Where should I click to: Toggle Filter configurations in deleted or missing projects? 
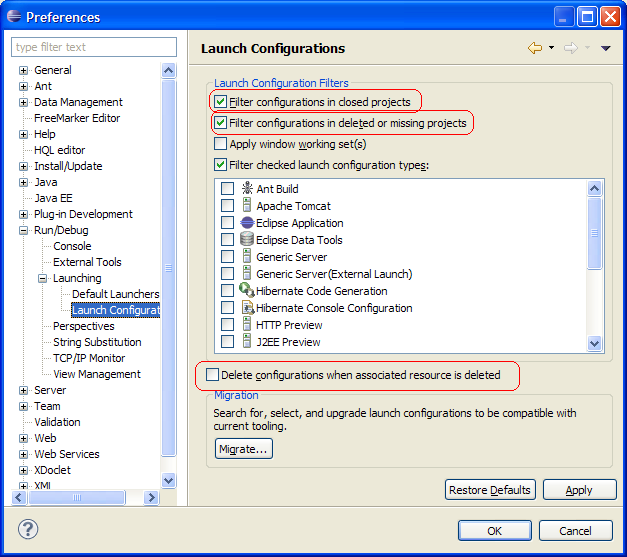coord(220,123)
